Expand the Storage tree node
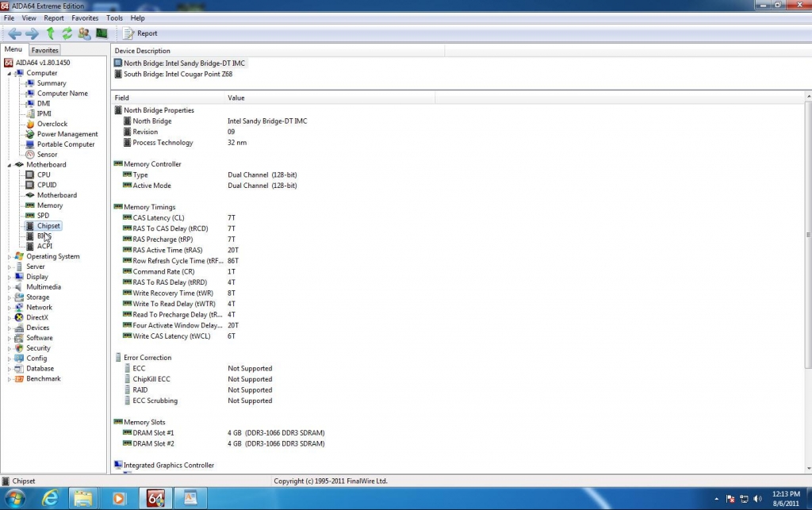 [10, 297]
